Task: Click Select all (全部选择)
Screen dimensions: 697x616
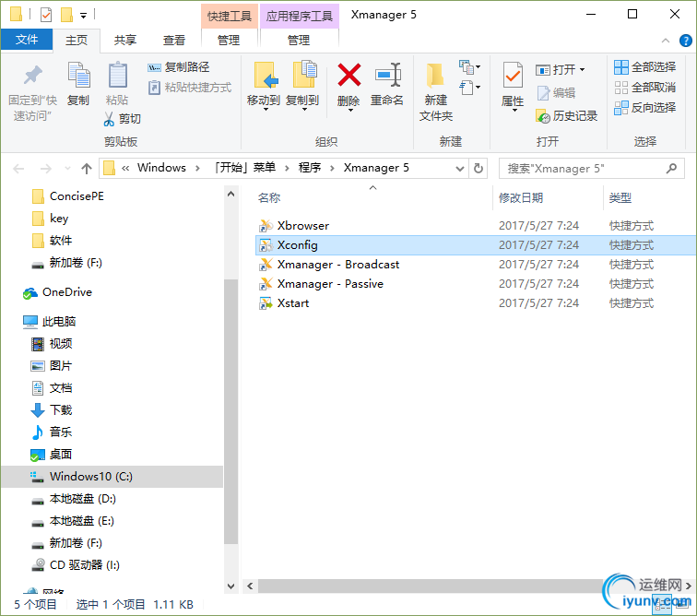Action: coord(645,67)
